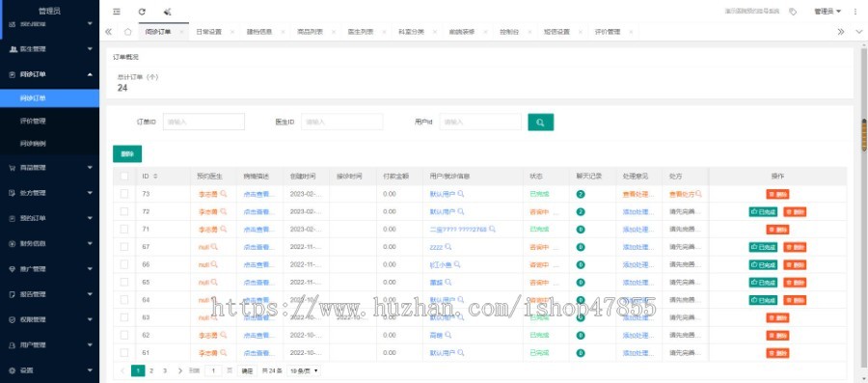Tick the checkbox for order row 72
Screen dimensions: 868x383
(x=124, y=211)
